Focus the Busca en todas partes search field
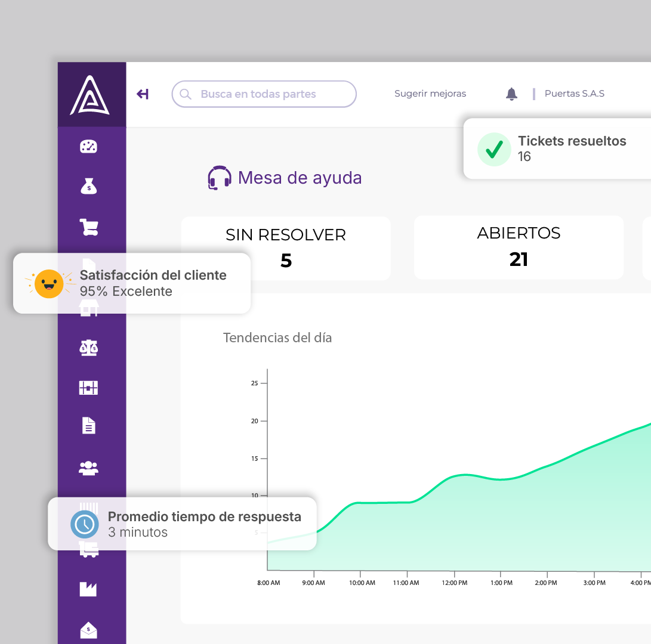Viewport: 651px width, 644px height. pos(264,94)
